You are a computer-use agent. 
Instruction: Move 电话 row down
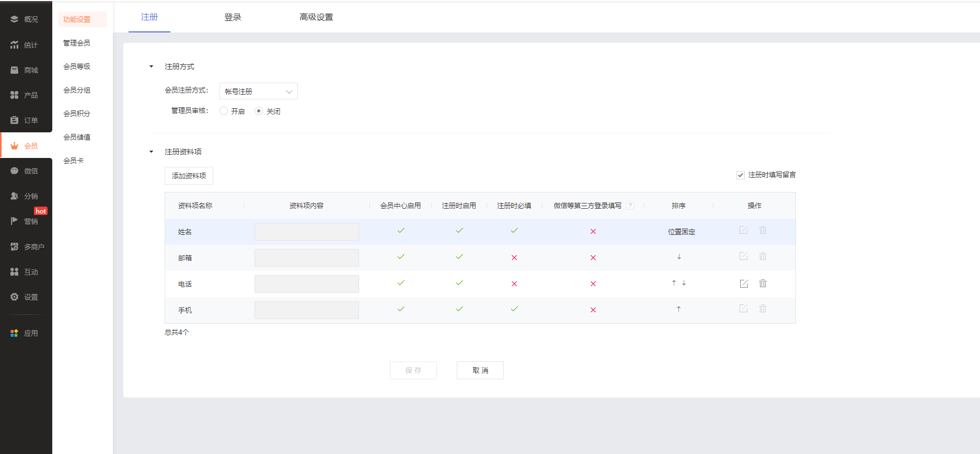point(684,283)
